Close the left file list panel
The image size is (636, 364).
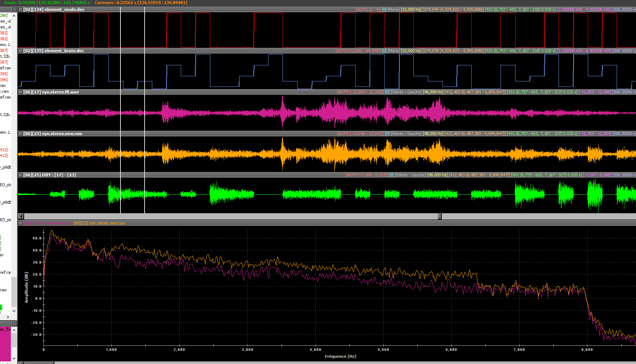pos(15,9)
